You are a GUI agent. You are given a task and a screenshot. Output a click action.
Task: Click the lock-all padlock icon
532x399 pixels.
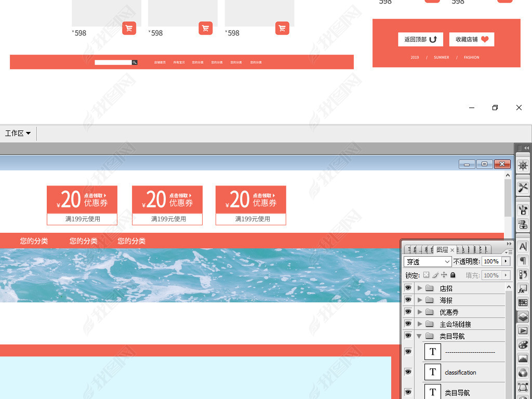coord(453,275)
